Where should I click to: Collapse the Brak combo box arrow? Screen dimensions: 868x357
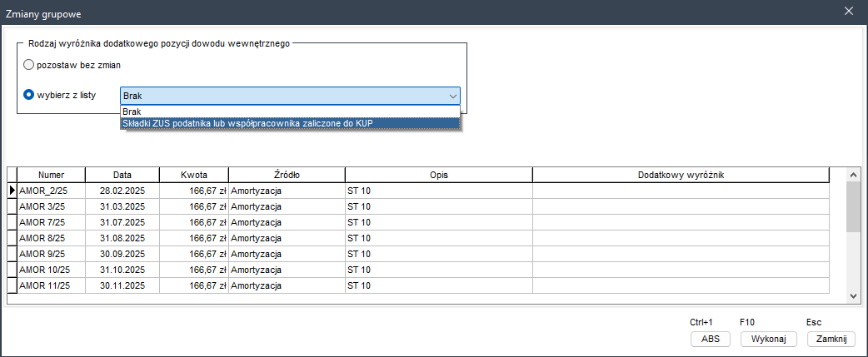[x=452, y=96]
